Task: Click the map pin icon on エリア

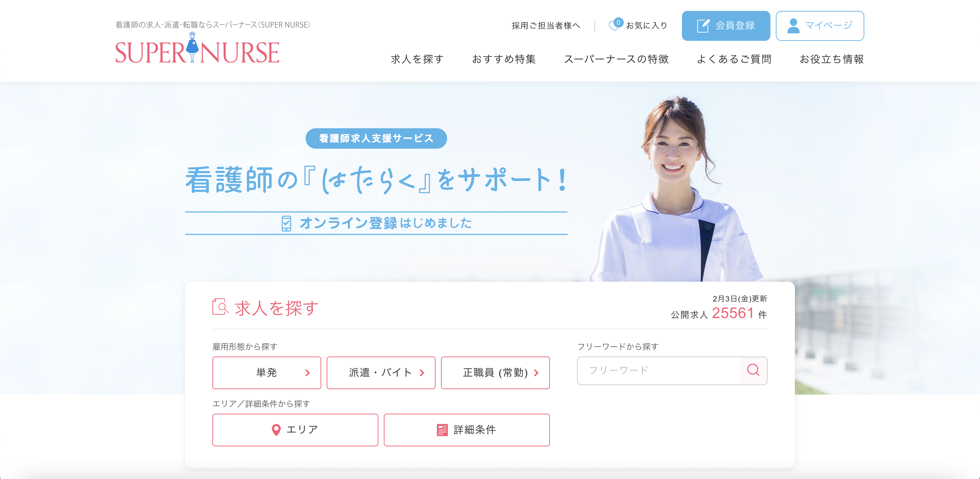Action: [x=276, y=430]
